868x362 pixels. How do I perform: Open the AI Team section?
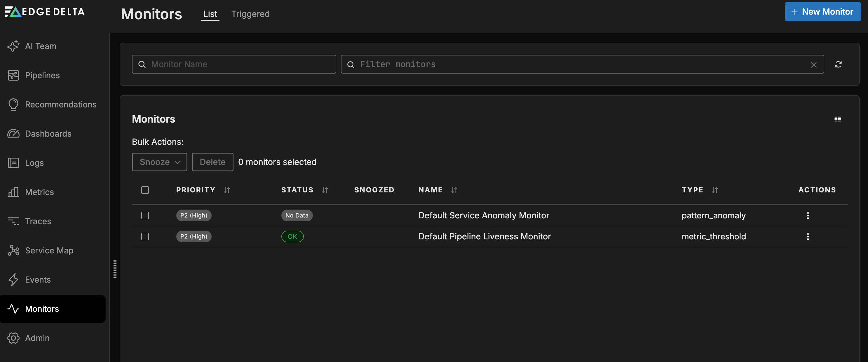pyautogui.click(x=41, y=46)
